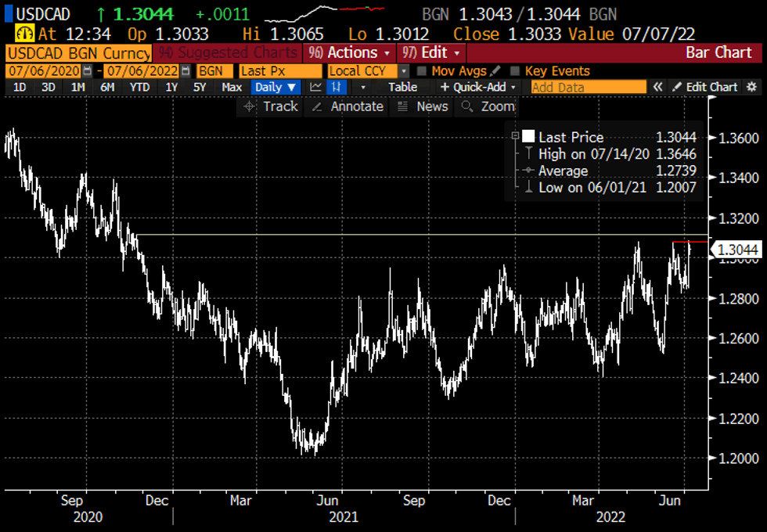Viewport: 767px width, 532px height.
Task: Open chart settings gear icon
Action: [x=751, y=87]
